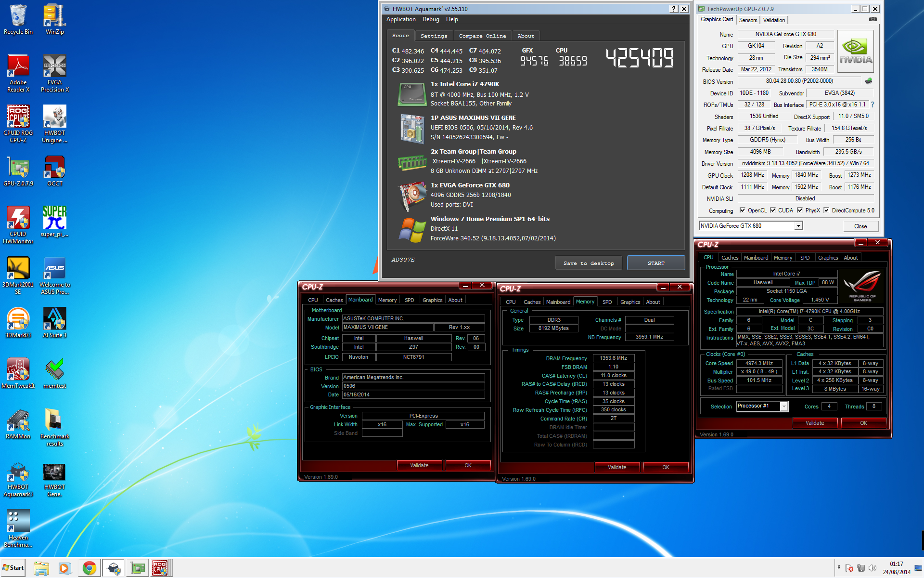Open the GPU-Z.0.7.9 desktop icon

pos(18,171)
